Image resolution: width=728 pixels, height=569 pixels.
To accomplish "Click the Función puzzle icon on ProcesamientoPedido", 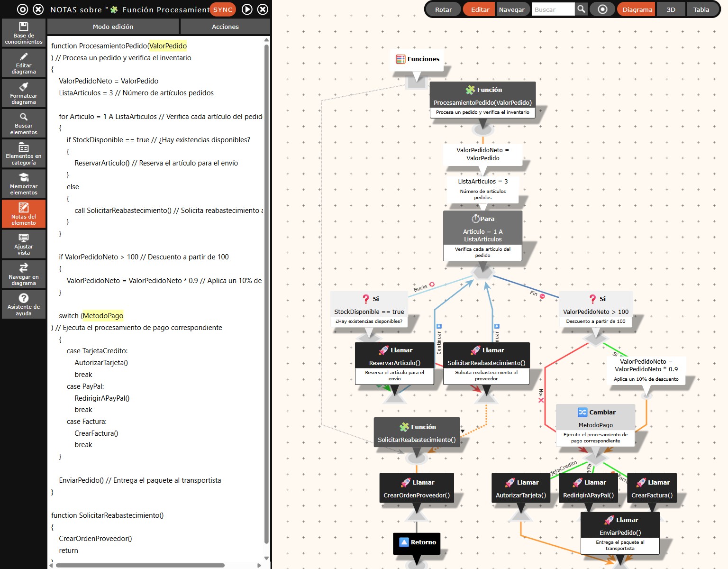I will 470,90.
